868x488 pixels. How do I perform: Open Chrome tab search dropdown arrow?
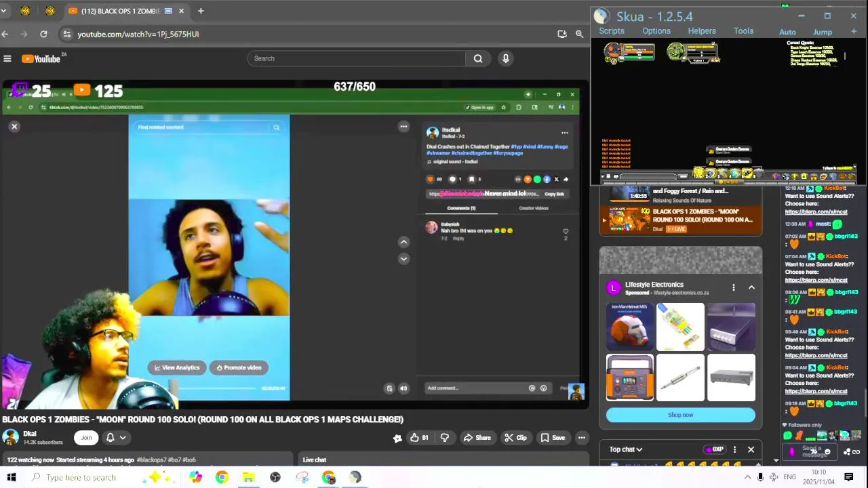pyautogui.click(x=3, y=11)
